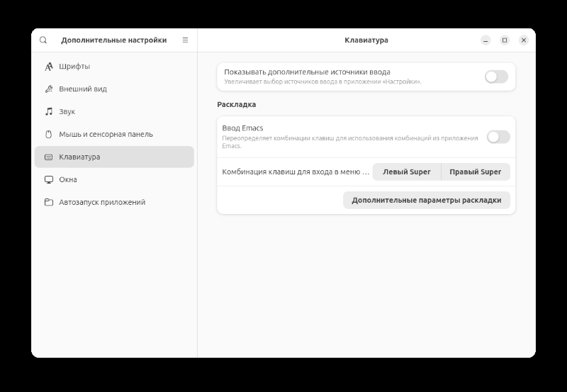Close the Дополнительные настройки window

coord(524,40)
